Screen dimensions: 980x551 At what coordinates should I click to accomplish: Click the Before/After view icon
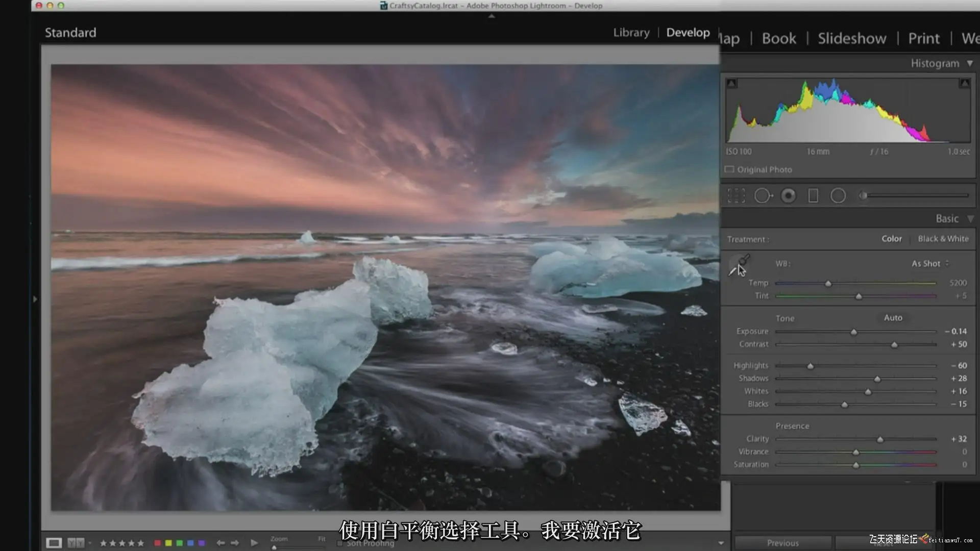pos(76,543)
